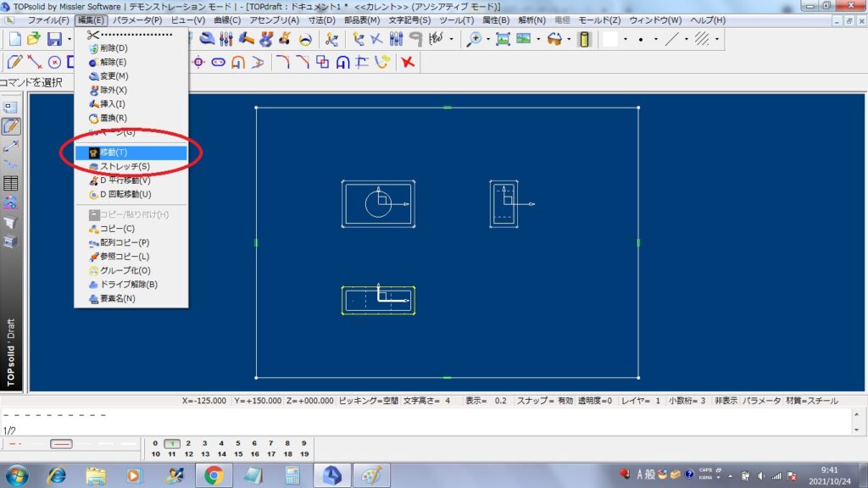This screenshot has height=488, width=868.
Task: Open the ファイル(F) menu
Action: point(48,20)
